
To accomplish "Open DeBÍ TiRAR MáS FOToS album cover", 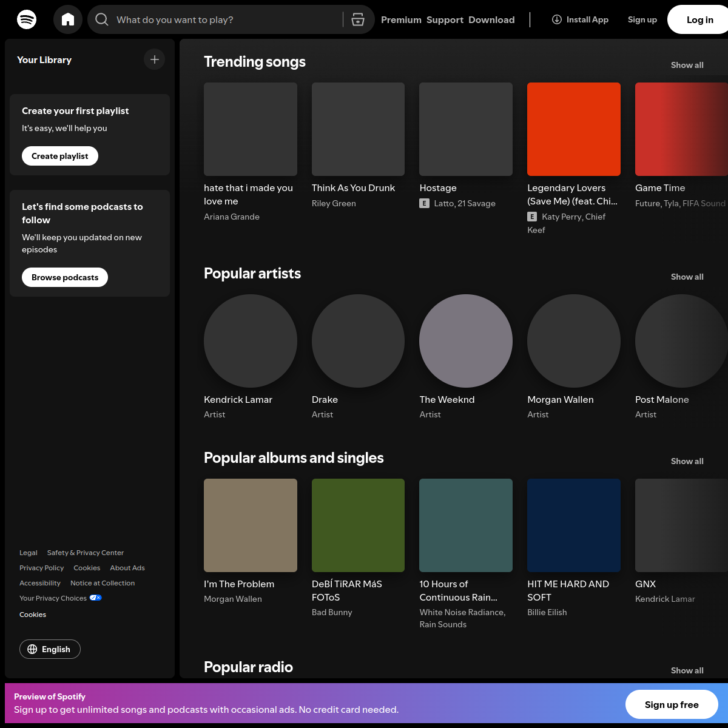I will tap(358, 525).
